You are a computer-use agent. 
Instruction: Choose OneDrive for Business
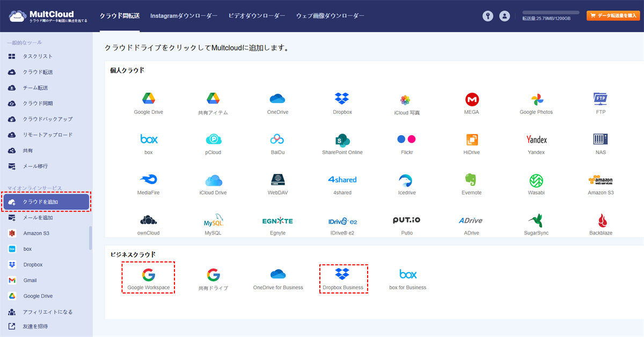278,274
